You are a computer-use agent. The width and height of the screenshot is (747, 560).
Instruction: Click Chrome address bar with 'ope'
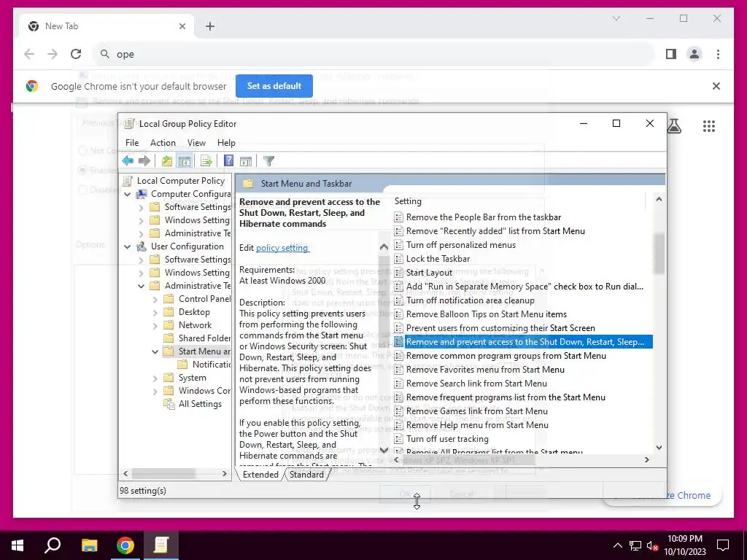click(x=374, y=54)
